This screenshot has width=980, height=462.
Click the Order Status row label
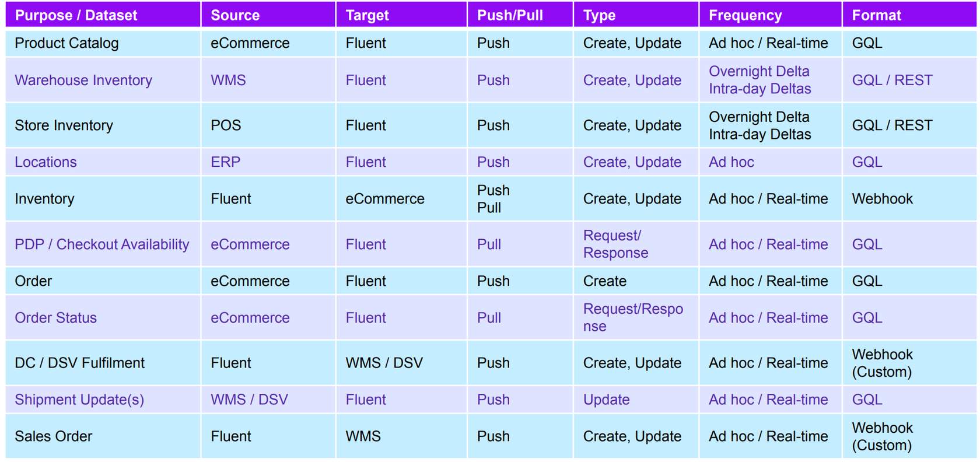click(x=56, y=318)
